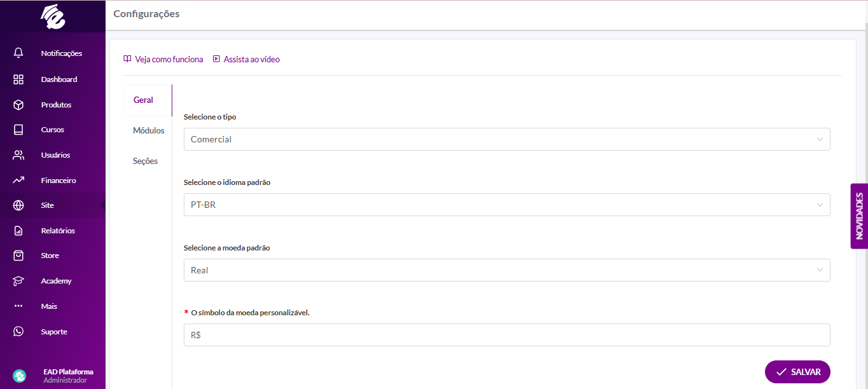Click the EAD Plataforma Administrador profile name
The width and height of the screenshot is (868, 389).
tap(68, 376)
